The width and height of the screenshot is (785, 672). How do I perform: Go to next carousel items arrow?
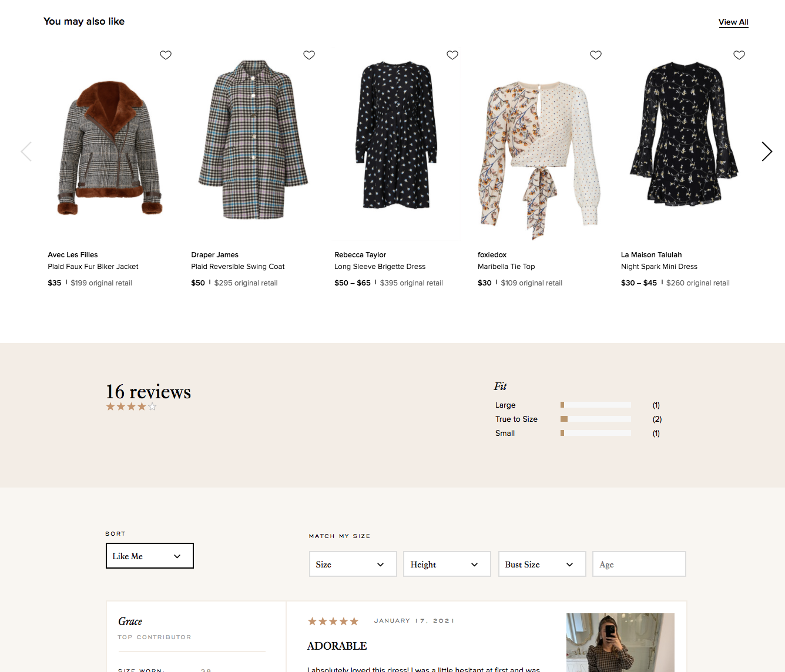point(767,152)
